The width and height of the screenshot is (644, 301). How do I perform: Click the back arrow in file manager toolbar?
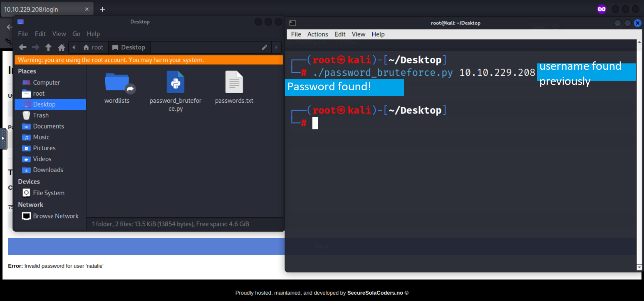[x=23, y=47]
